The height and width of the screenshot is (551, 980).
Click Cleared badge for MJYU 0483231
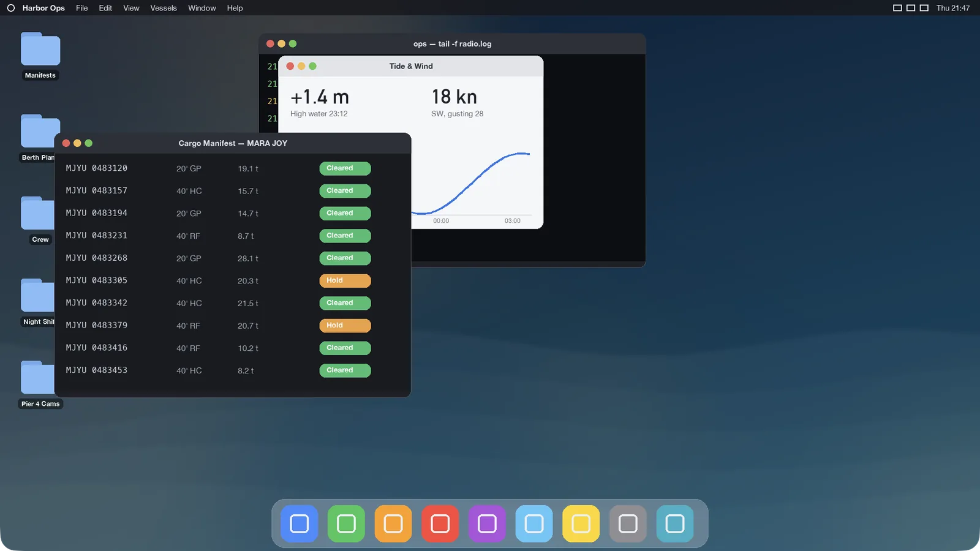pyautogui.click(x=345, y=236)
